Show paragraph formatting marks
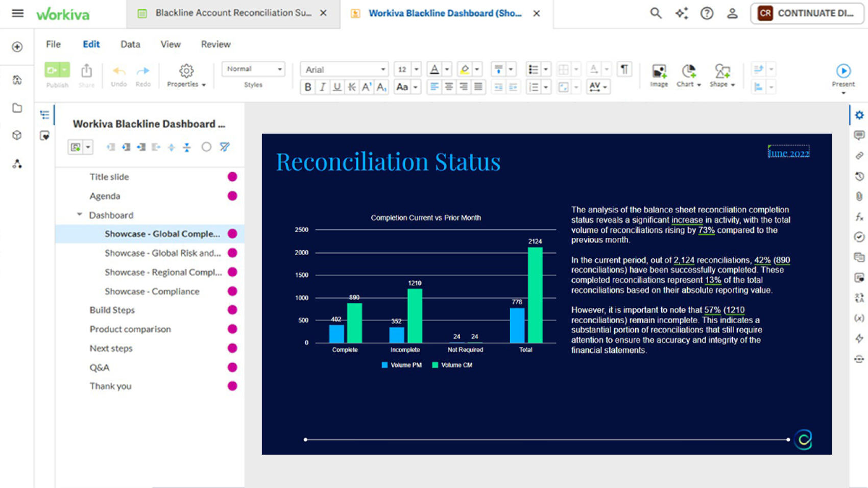 tap(624, 69)
